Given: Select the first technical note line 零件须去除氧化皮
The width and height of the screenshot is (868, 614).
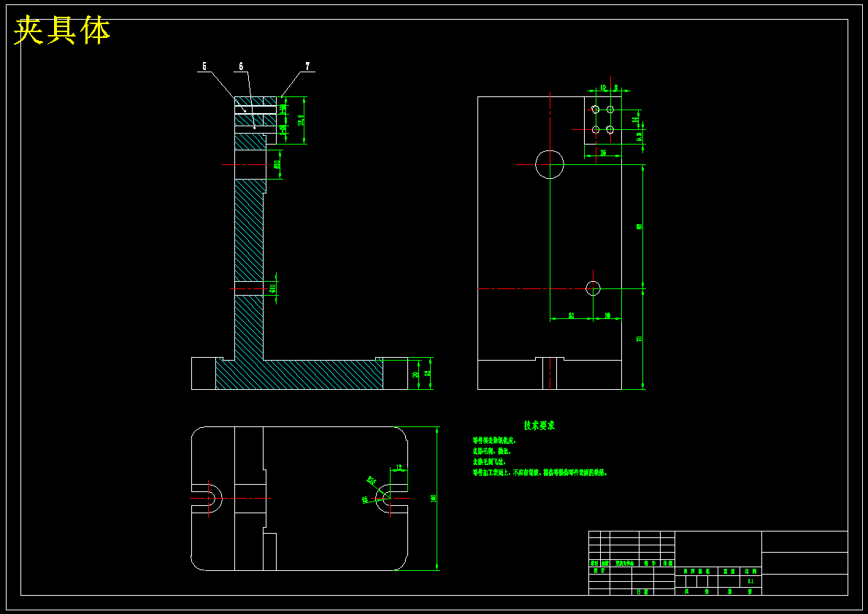Looking at the screenshot, I should (493, 441).
